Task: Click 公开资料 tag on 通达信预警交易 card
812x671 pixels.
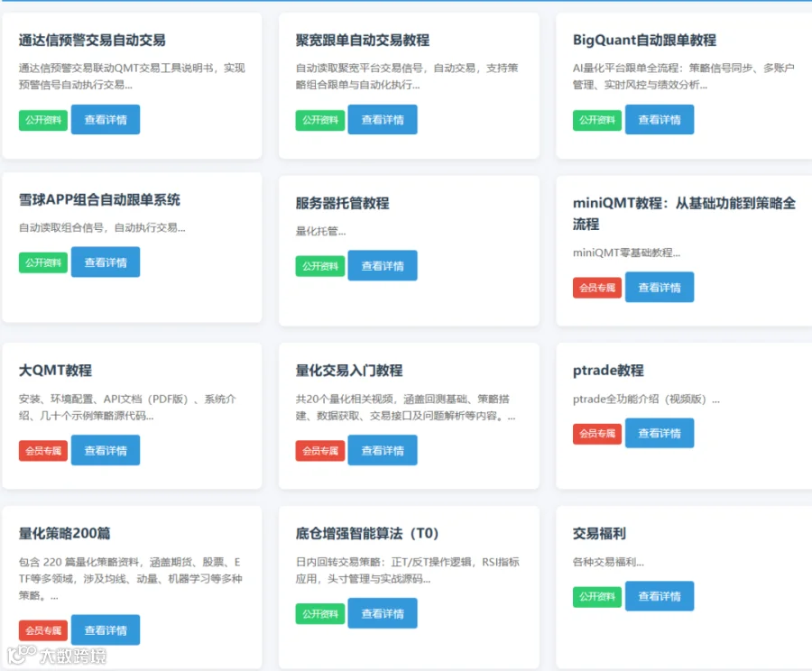Action: pos(43,120)
